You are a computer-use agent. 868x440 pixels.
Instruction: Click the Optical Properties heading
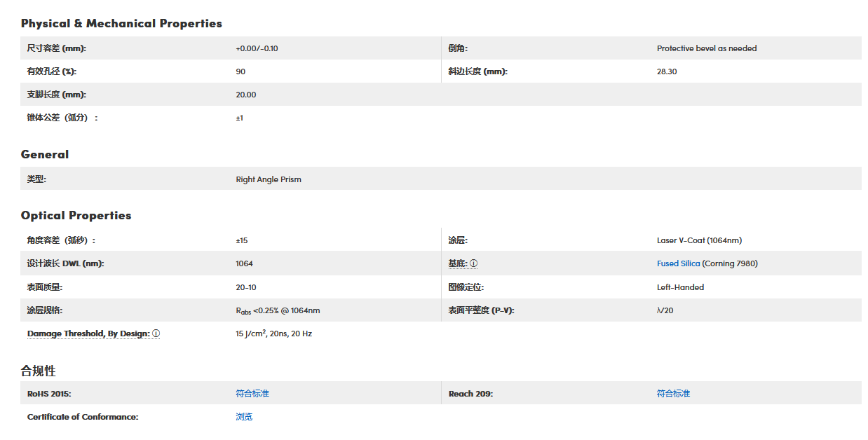pyautogui.click(x=76, y=216)
